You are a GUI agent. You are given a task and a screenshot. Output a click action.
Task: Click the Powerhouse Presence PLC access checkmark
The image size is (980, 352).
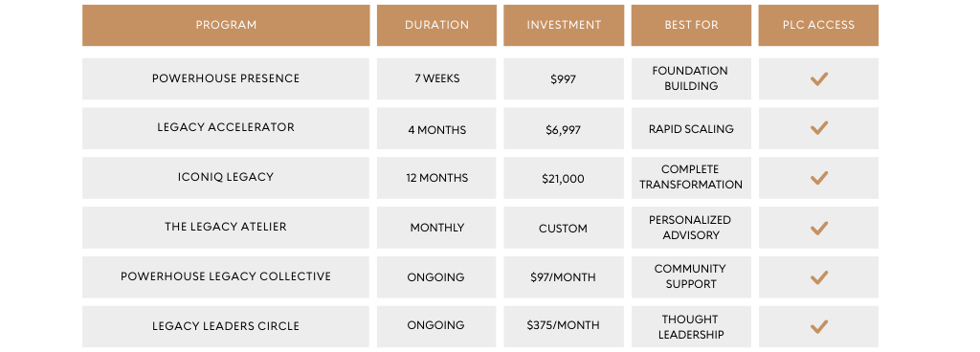(819, 78)
